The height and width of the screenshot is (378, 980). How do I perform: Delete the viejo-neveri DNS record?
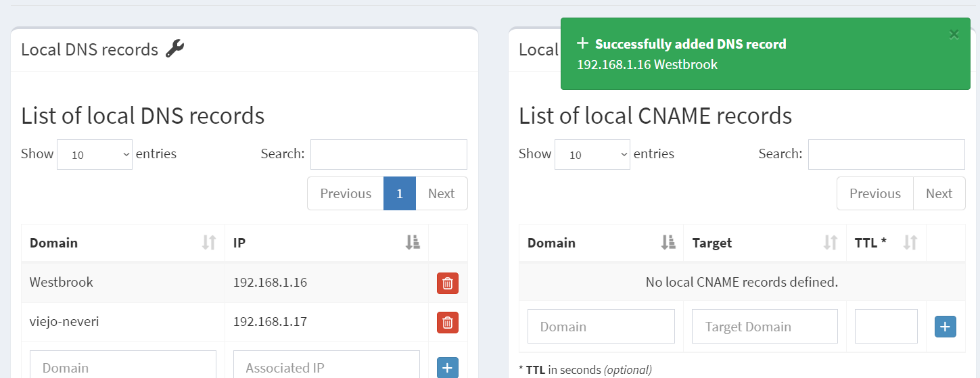(447, 323)
